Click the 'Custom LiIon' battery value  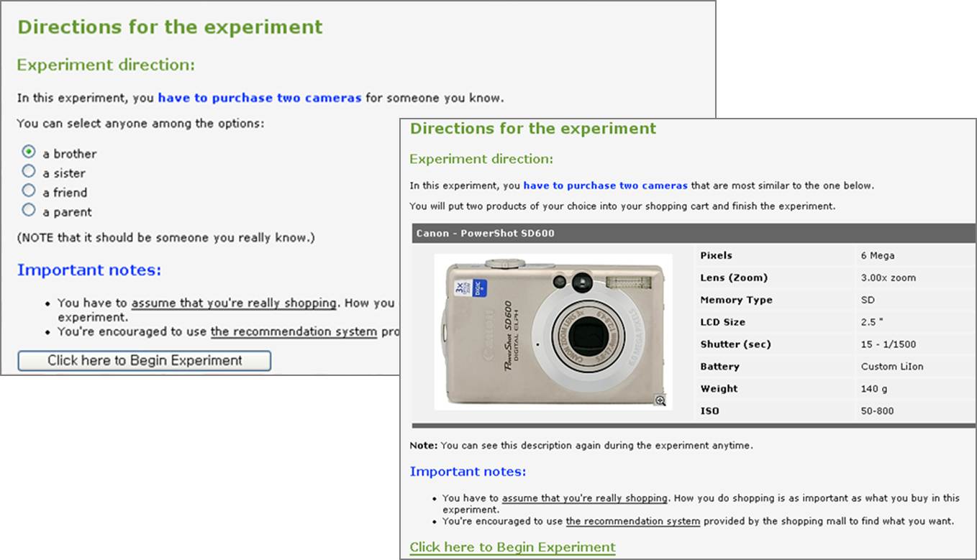point(892,367)
